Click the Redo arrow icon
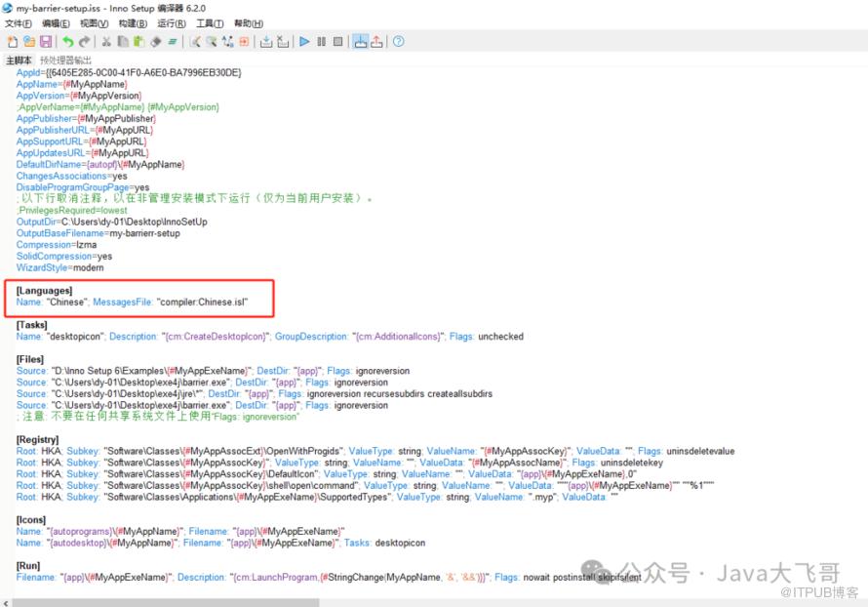This screenshot has height=607, width=868. coord(84,42)
